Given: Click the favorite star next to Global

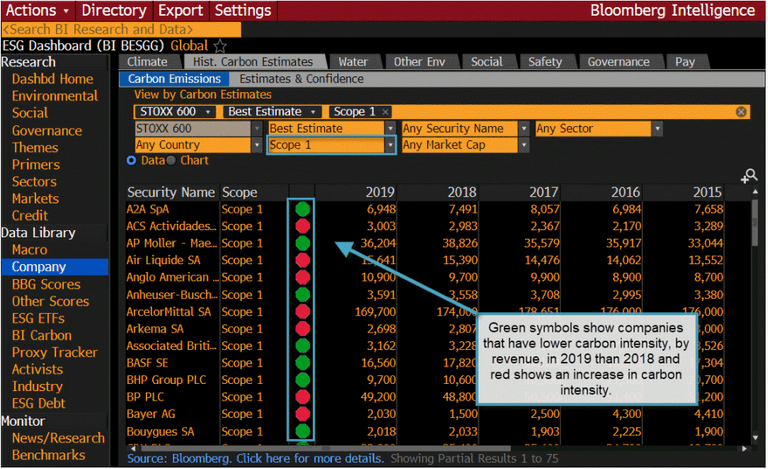Looking at the screenshot, I should 220,46.
